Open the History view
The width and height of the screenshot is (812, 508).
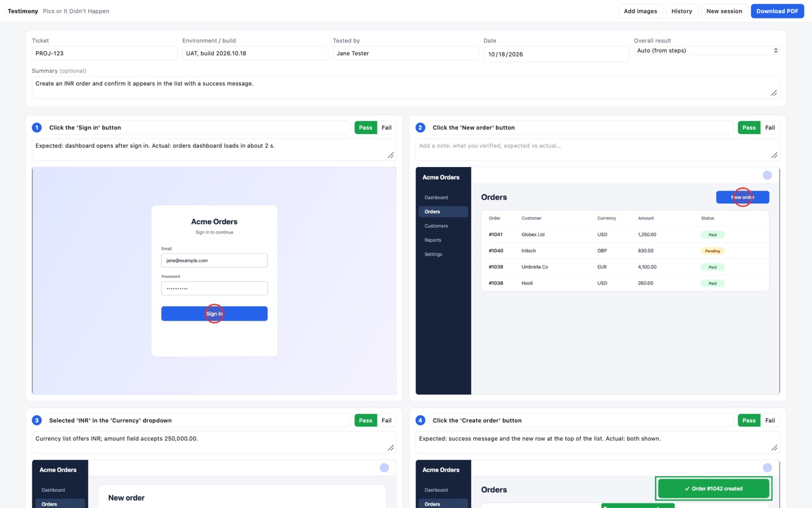(682, 11)
